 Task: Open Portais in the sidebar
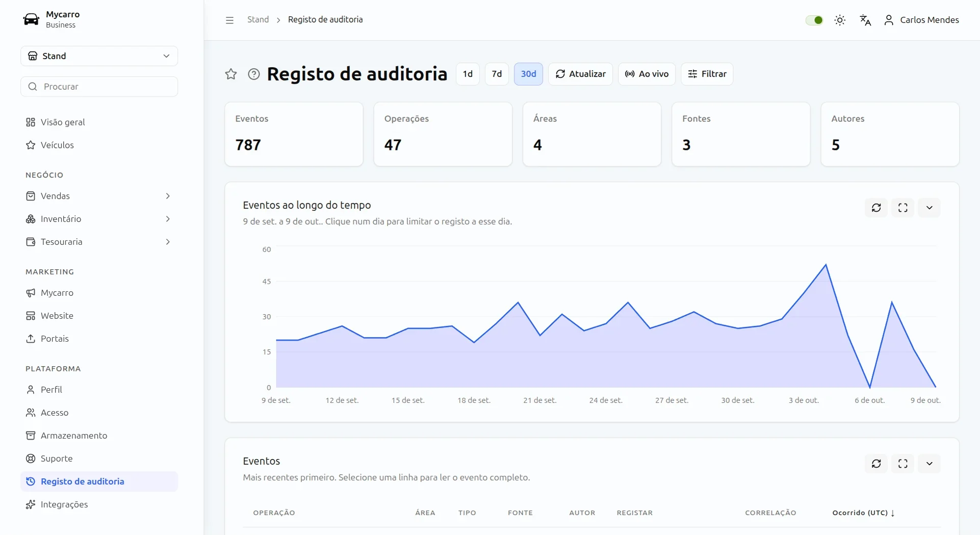(x=99, y=339)
